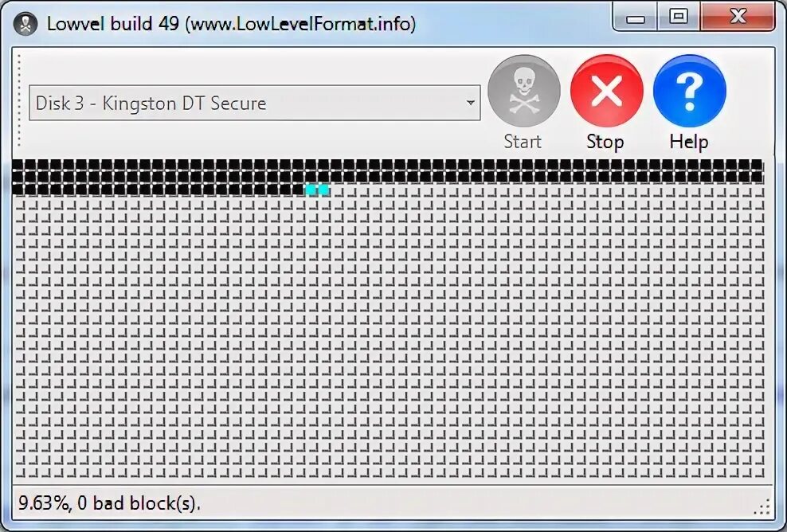Click the first black block of the block map
The width and height of the screenshot is (787, 532).
tap(18, 165)
